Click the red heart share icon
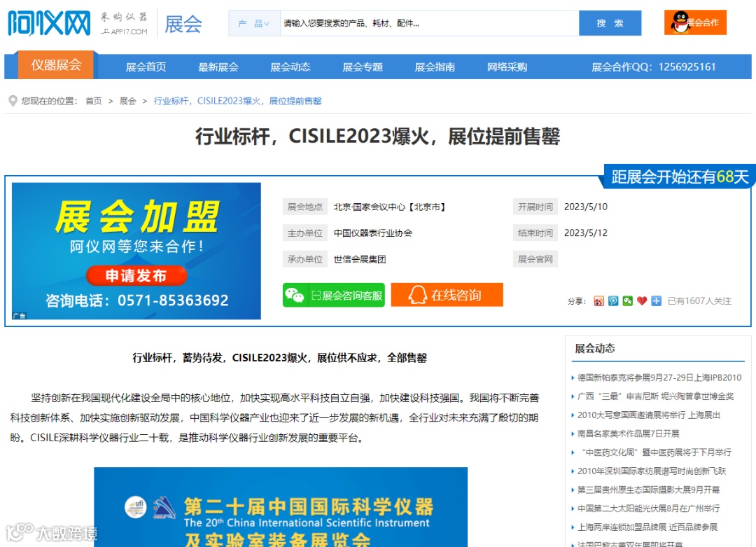This screenshot has height=547, width=756. point(642,301)
